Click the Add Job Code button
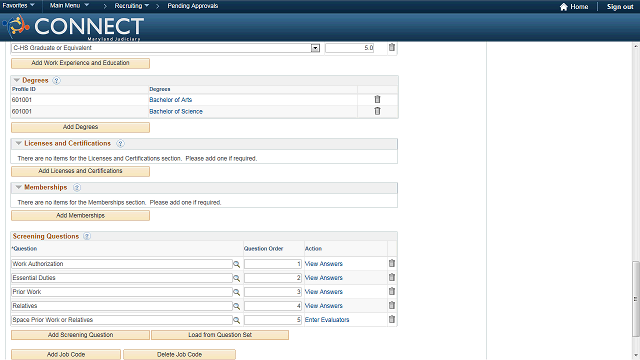The width and height of the screenshot is (640, 360). [66, 354]
